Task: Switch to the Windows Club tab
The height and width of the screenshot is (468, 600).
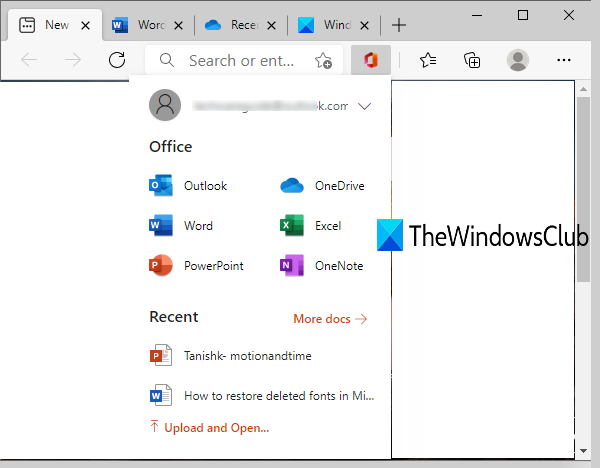Action: (x=334, y=25)
